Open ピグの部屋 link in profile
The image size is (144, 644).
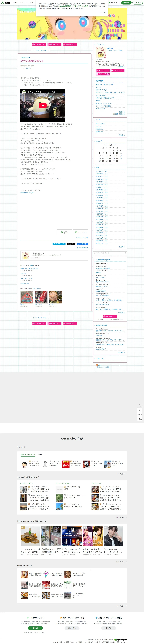pos(119,50)
